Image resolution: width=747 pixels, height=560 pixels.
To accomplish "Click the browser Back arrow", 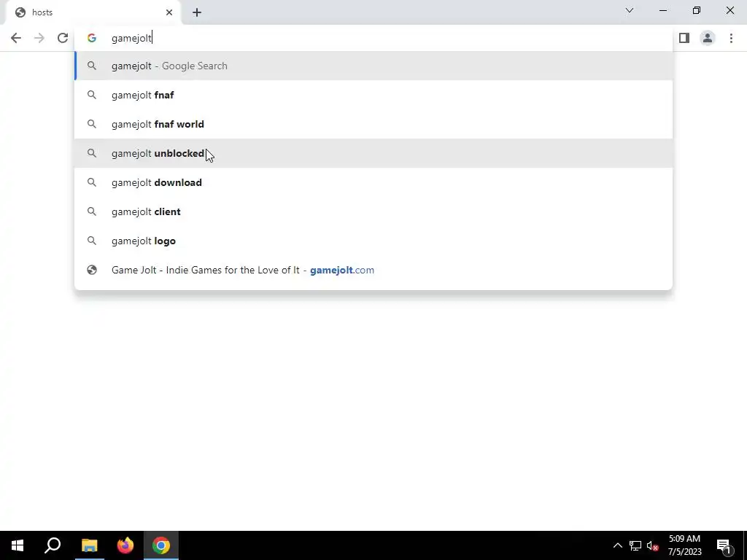I will coord(16,38).
